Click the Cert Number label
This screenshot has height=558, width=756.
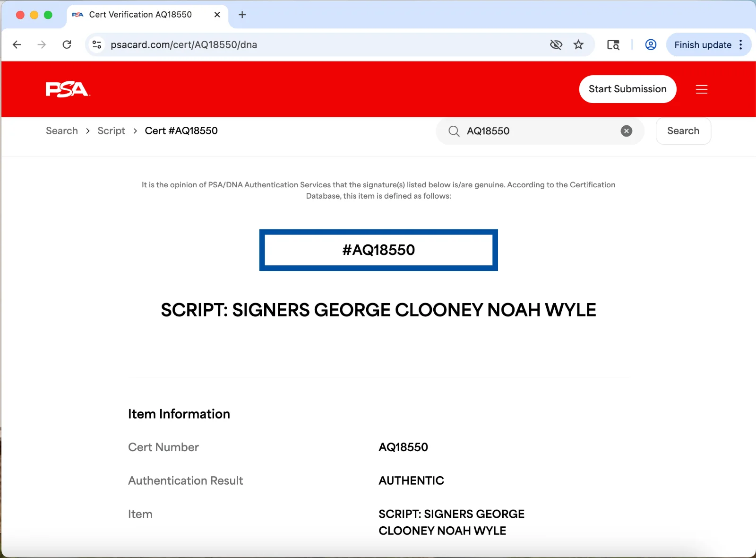click(163, 447)
